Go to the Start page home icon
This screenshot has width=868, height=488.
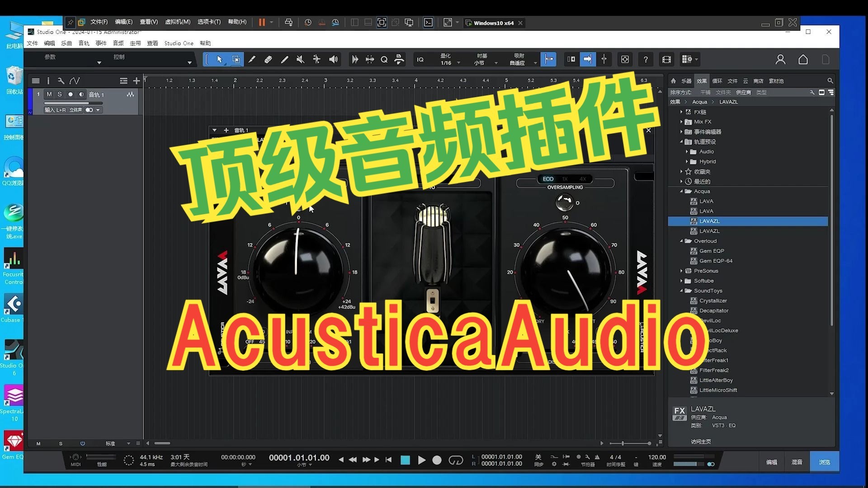point(803,60)
